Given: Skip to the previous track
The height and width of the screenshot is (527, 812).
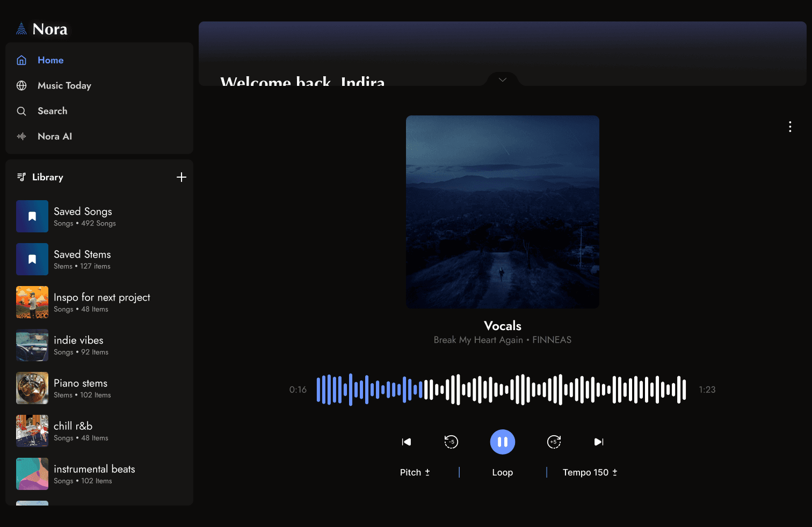Looking at the screenshot, I should pos(407,442).
